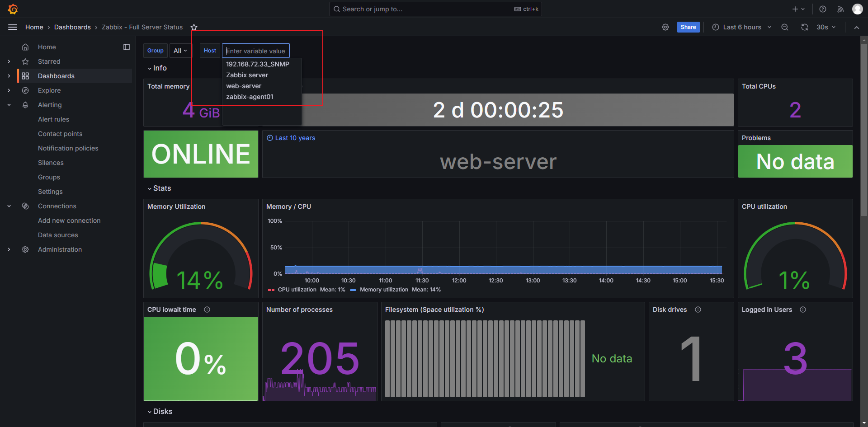The width and height of the screenshot is (868, 427).
Task: Open the 30s refresh interval dropdown
Action: pyautogui.click(x=826, y=27)
